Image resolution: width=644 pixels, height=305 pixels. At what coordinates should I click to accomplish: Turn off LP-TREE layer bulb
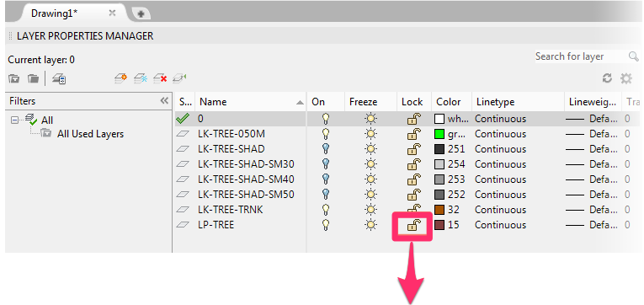point(326,225)
